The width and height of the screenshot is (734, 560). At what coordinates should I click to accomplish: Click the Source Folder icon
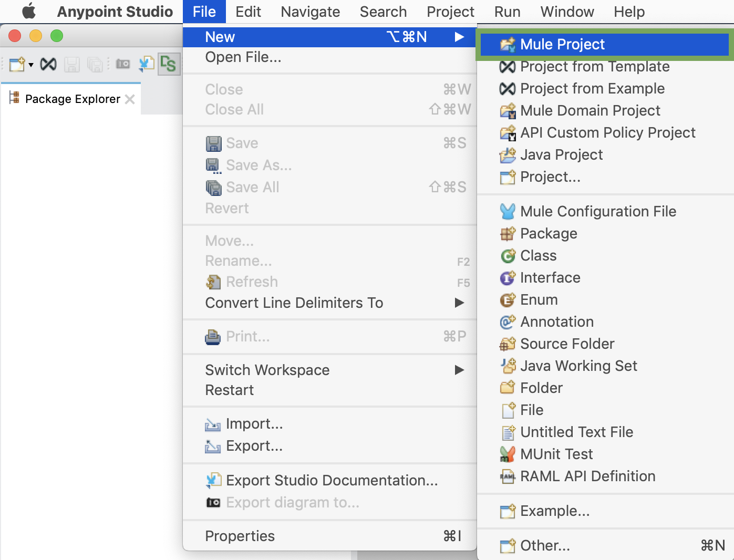507,344
